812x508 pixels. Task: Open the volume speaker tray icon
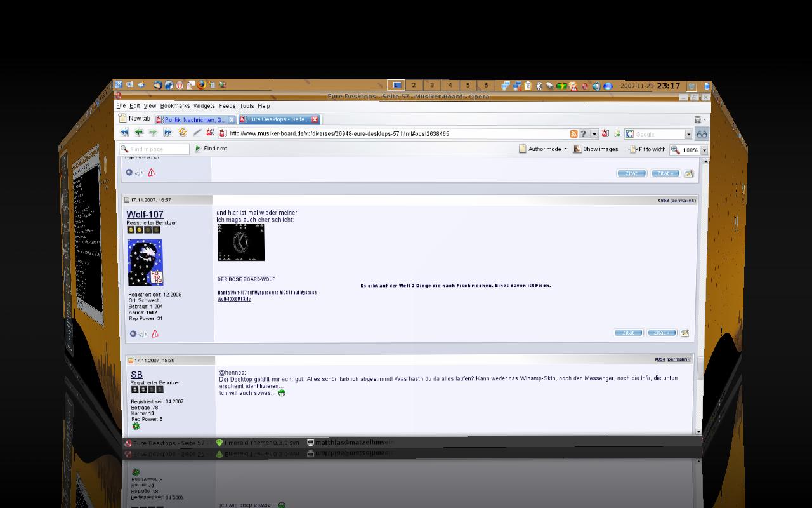pos(596,86)
